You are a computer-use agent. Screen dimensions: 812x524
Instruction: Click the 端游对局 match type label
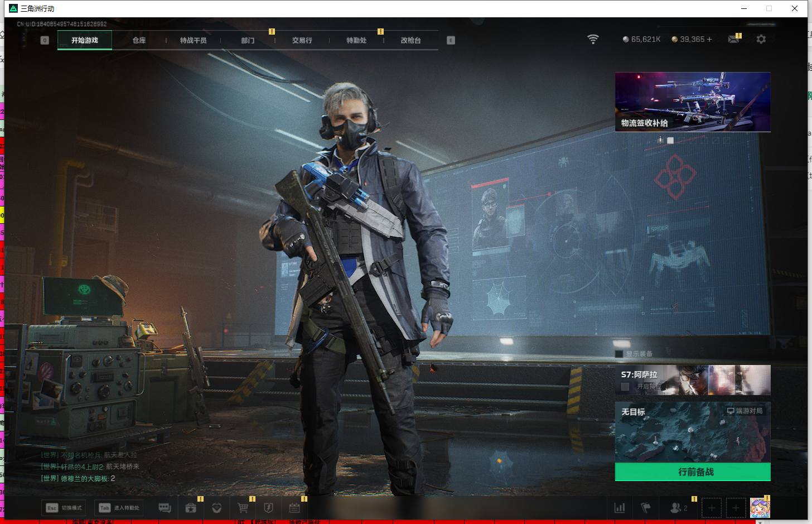coord(745,411)
